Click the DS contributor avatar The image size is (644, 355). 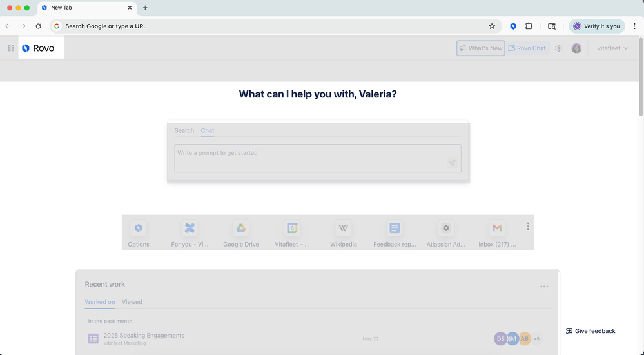tap(500, 339)
